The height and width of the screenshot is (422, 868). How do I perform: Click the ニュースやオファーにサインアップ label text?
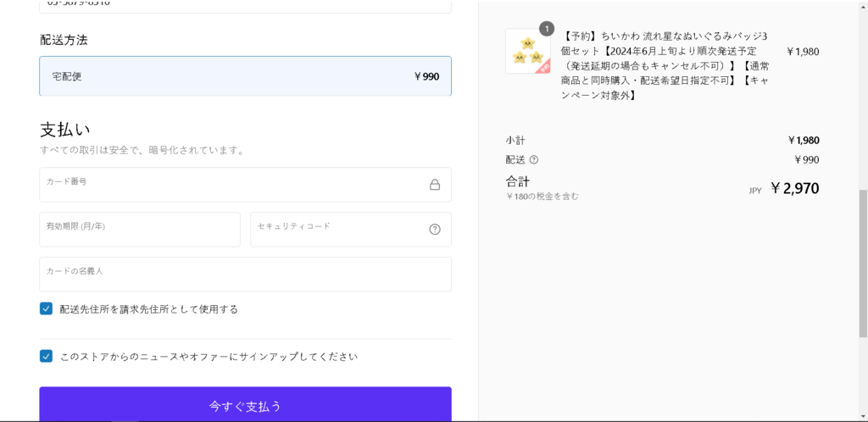coord(209,357)
